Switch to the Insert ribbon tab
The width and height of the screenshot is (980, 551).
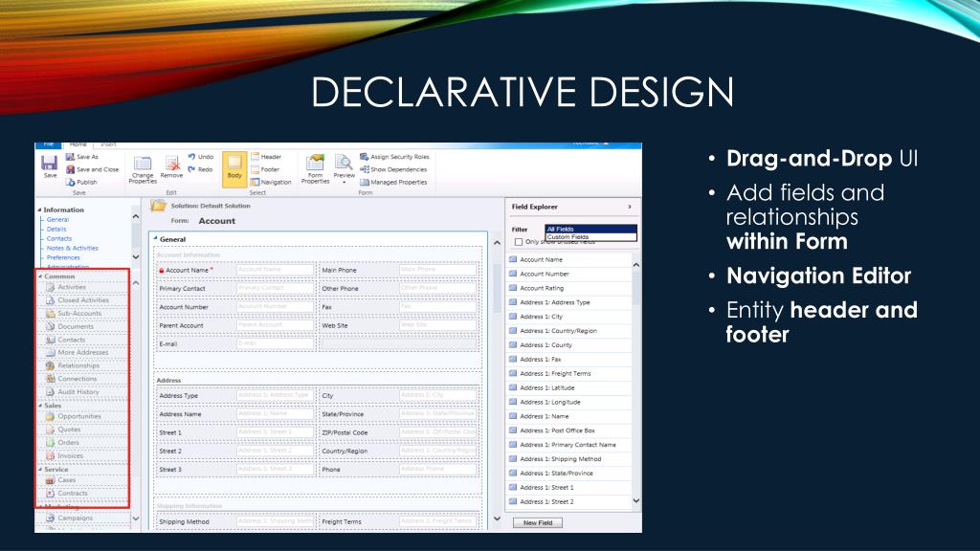click(x=108, y=145)
